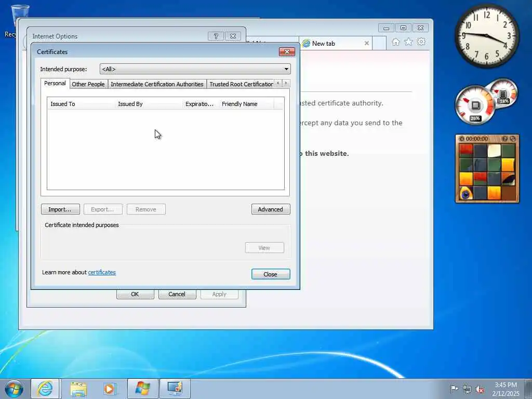Click the muted volume tray icon
The height and width of the screenshot is (399, 532).
[480, 390]
